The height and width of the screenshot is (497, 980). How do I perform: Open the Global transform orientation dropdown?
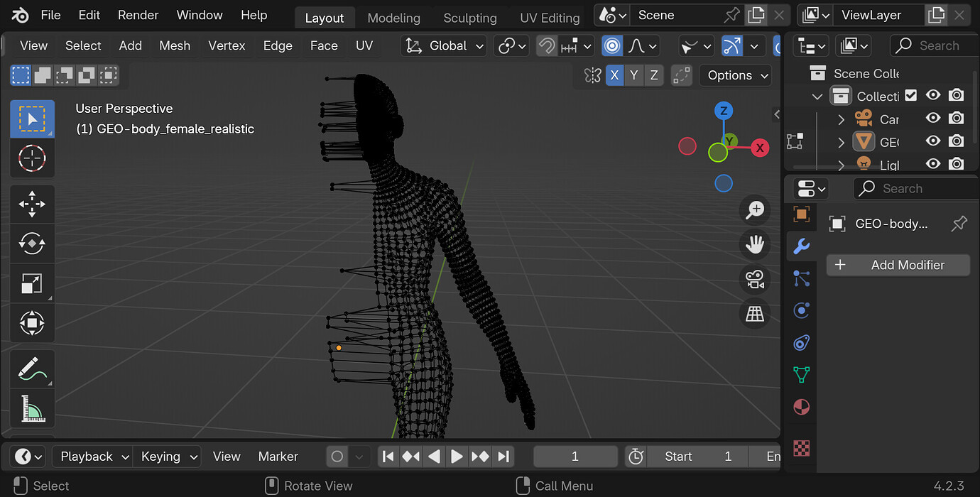[x=443, y=45]
